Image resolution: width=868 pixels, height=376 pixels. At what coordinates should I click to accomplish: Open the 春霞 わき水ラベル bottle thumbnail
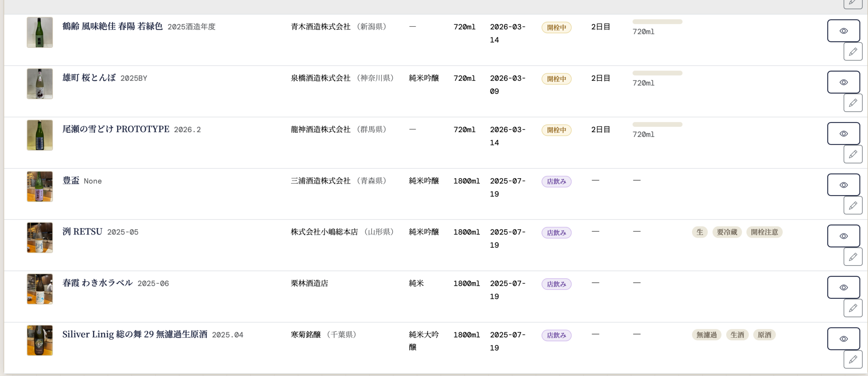click(x=40, y=289)
